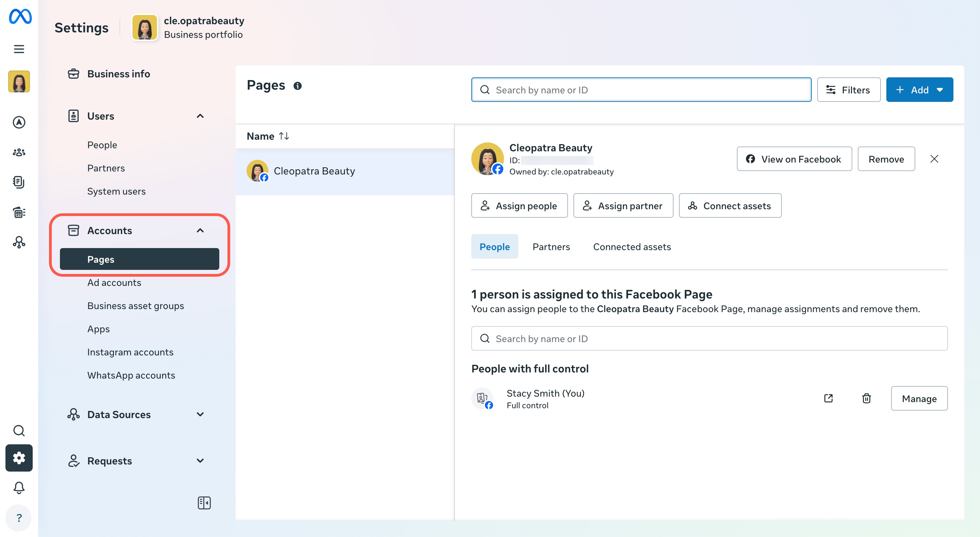Click the Meta logo icon
The height and width of the screenshot is (537, 980).
20,16
